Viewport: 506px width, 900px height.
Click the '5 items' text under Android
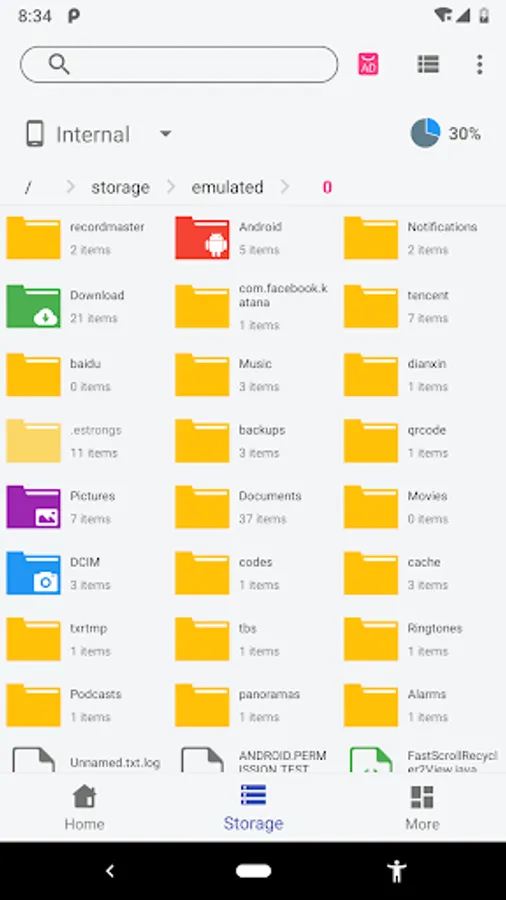(x=259, y=250)
